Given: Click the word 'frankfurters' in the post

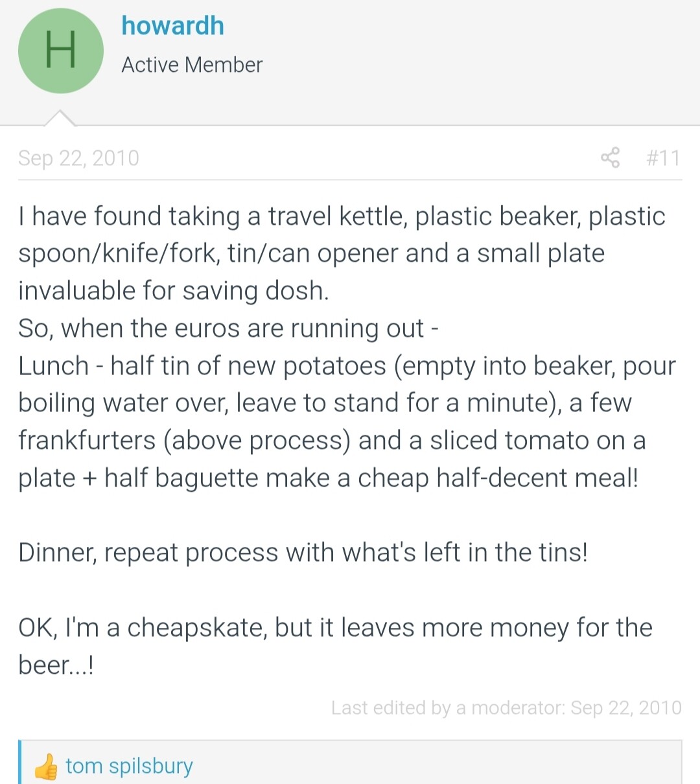Looking at the screenshot, I should (x=87, y=440).
